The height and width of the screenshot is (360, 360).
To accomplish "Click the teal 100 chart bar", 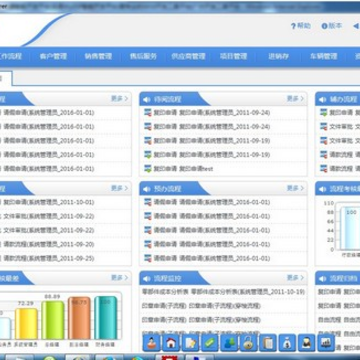I will pos(106,318).
